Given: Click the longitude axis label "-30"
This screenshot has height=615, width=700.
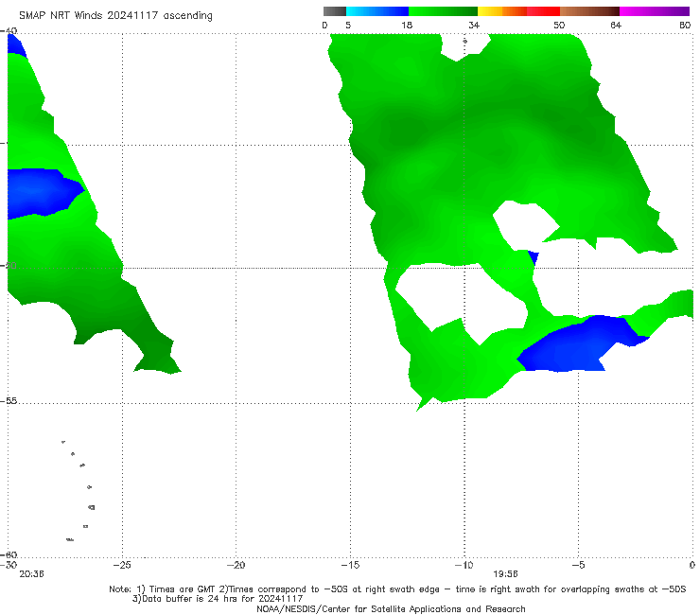Looking at the screenshot, I should pyautogui.click(x=8, y=565).
